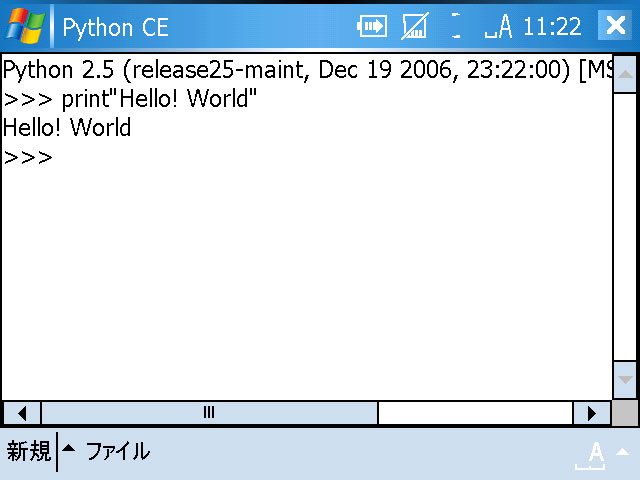Tap the signal strength antenna icon

(415, 27)
